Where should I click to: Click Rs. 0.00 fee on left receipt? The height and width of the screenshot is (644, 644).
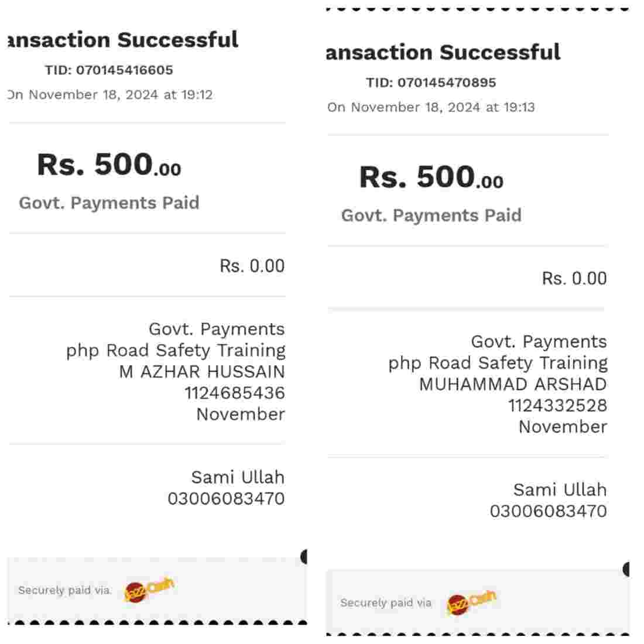tap(252, 266)
